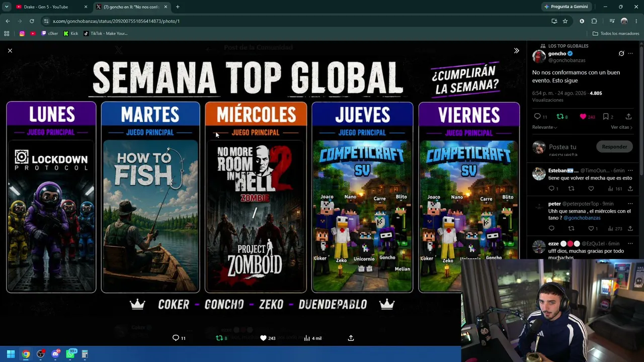Image resolution: width=644 pixels, height=362 pixels.
Task: Click the Grok icon next to goncho
Action: [x=621, y=54]
